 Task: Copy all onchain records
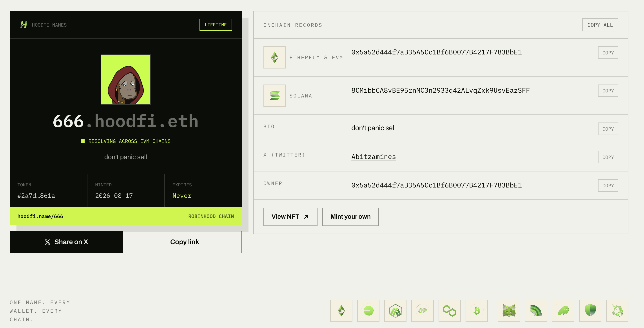600,25
